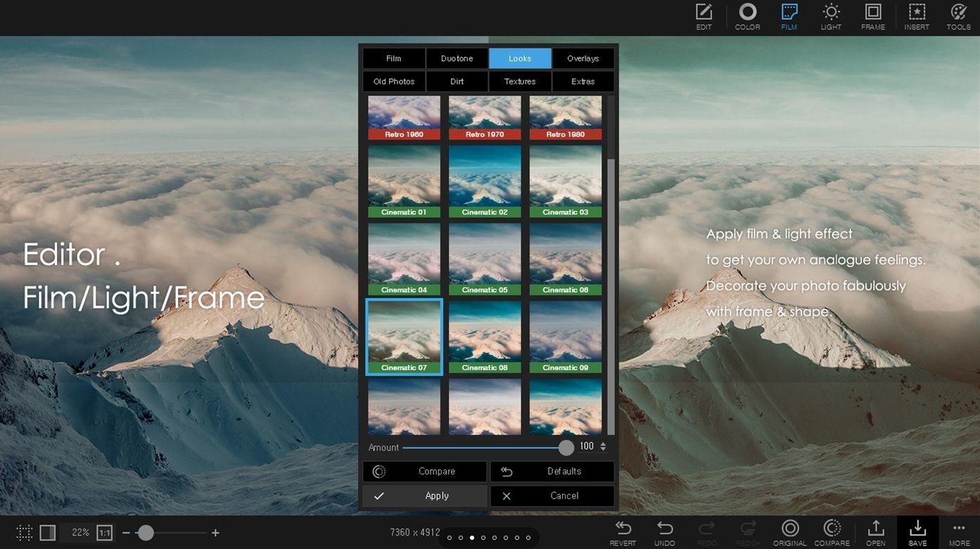This screenshot has height=549, width=980.
Task: Click the Defaults button
Action: 552,472
